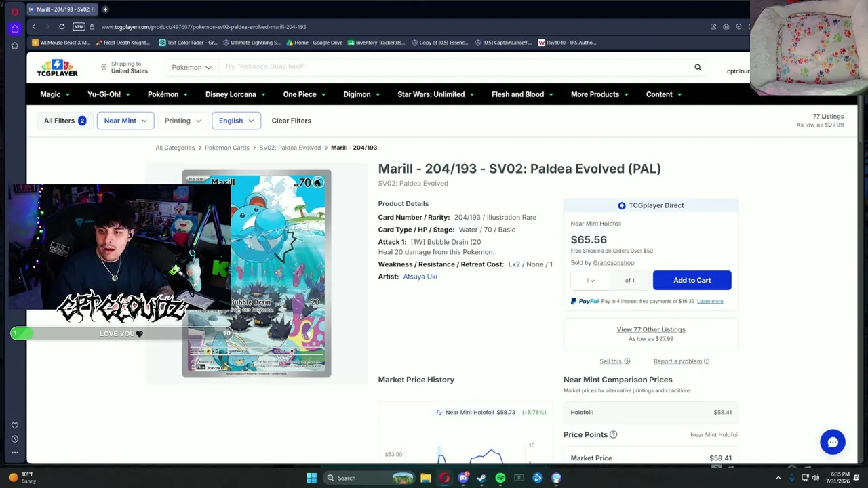This screenshot has height=488, width=868.
Task: Go back with the browser back arrow
Action: pos(33,26)
